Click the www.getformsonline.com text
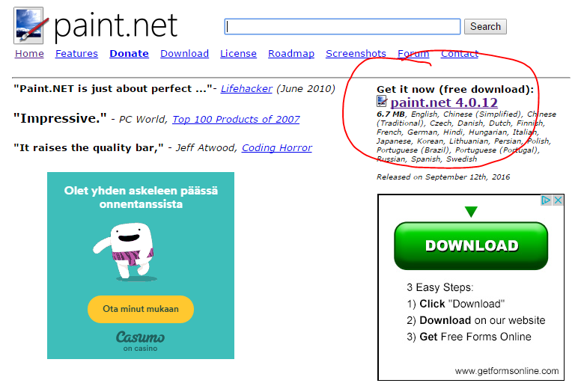 click(507, 371)
